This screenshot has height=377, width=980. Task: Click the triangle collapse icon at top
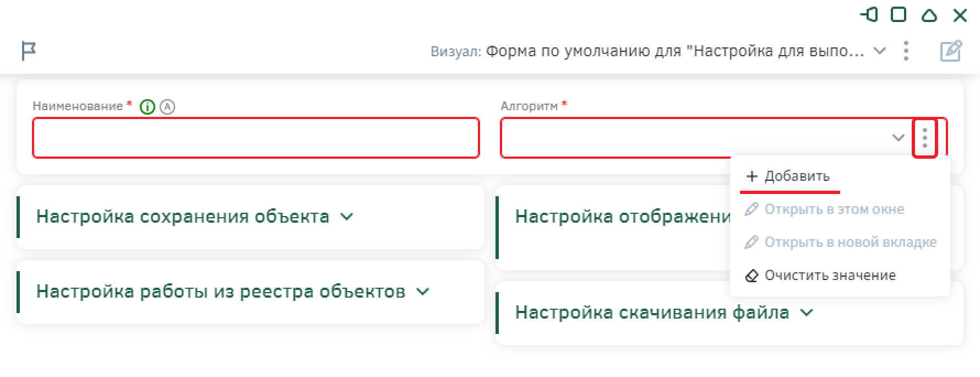929,15
